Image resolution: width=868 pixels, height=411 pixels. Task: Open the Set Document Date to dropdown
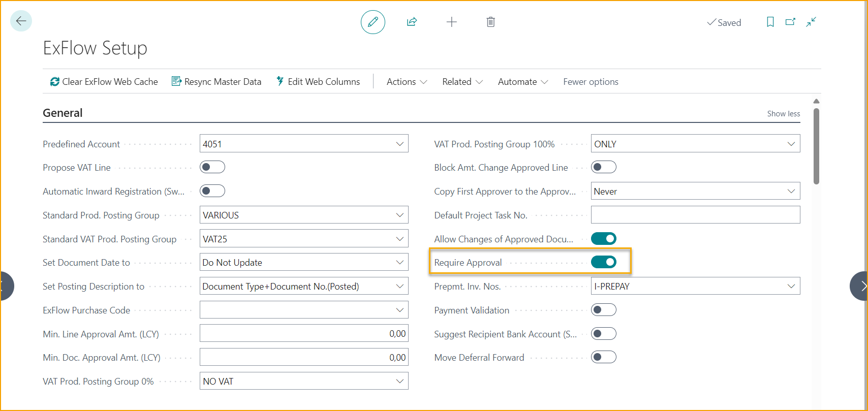click(x=399, y=263)
